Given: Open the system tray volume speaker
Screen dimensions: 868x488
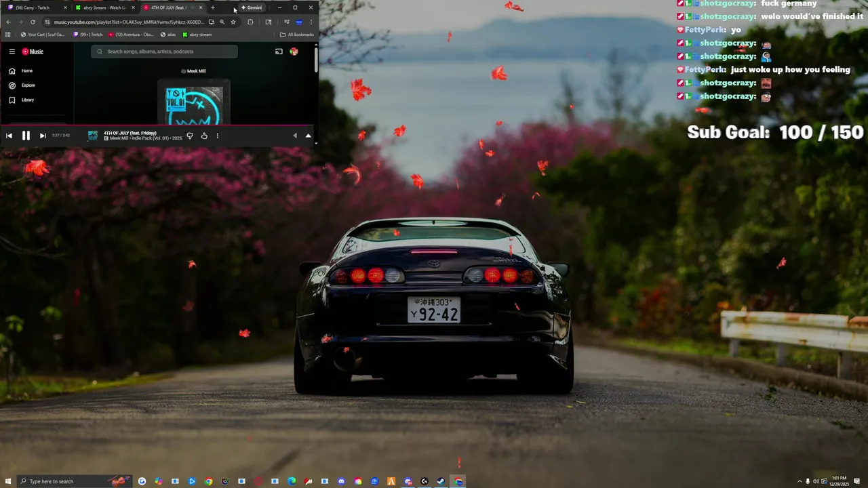Looking at the screenshot, I should [816, 481].
